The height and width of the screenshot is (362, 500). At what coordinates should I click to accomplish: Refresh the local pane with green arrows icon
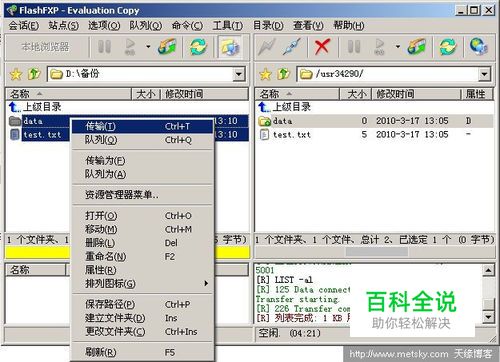pos(198,46)
